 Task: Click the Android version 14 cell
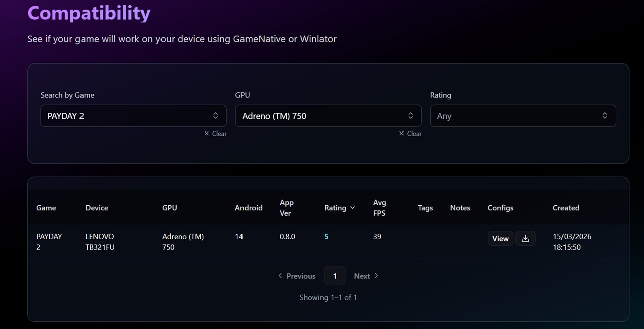click(239, 236)
